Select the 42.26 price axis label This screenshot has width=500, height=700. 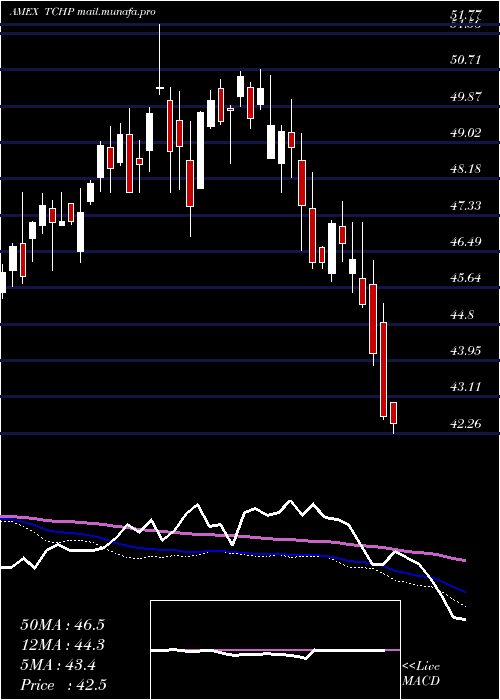pyautogui.click(x=466, y=423)
